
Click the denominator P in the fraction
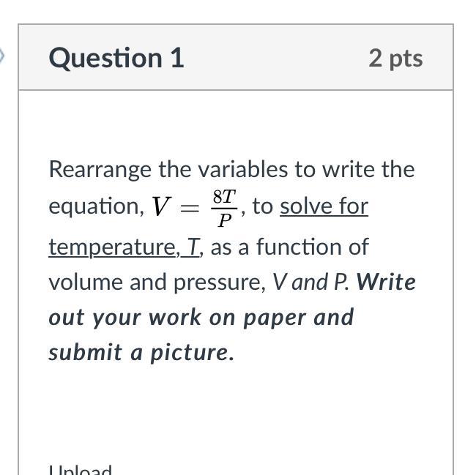click(x=224, y=219)
